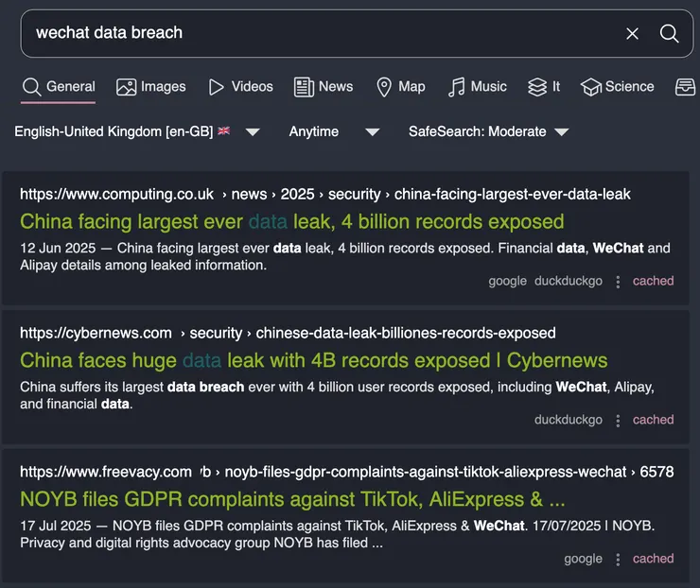Image resolution: width=700 pixels, height=588 pixels.
Task: Click the Videos play triangle icon
Action: click(x=216, y=87)
